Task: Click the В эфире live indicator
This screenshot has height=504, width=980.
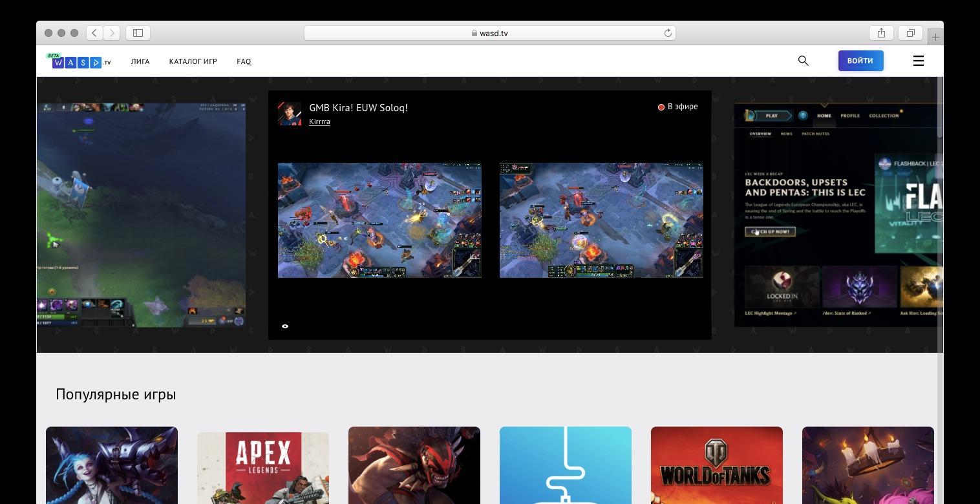Action: (x=677, y=107)
